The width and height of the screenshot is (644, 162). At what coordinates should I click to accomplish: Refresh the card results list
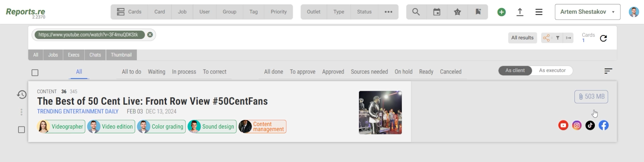(603, 38)
